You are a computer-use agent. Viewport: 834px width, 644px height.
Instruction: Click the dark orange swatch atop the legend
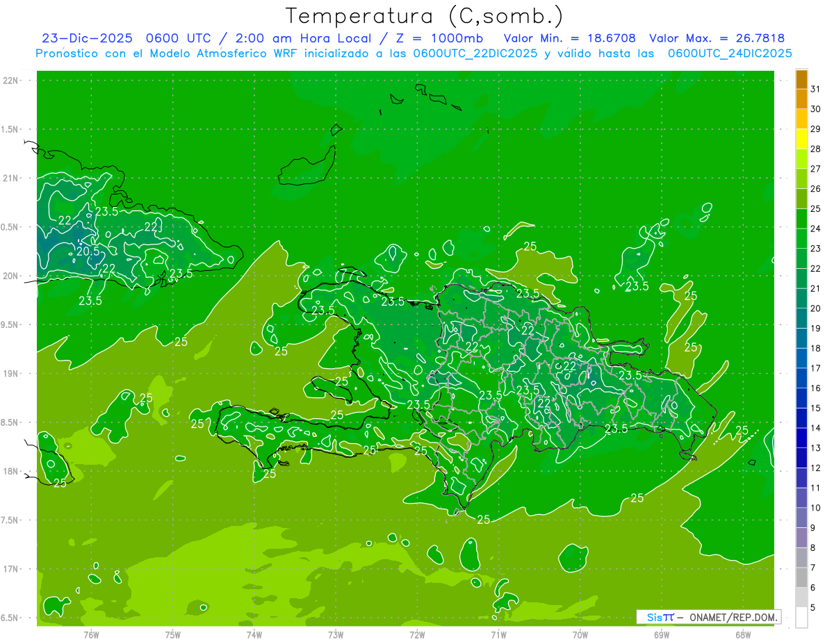(801, 79)
